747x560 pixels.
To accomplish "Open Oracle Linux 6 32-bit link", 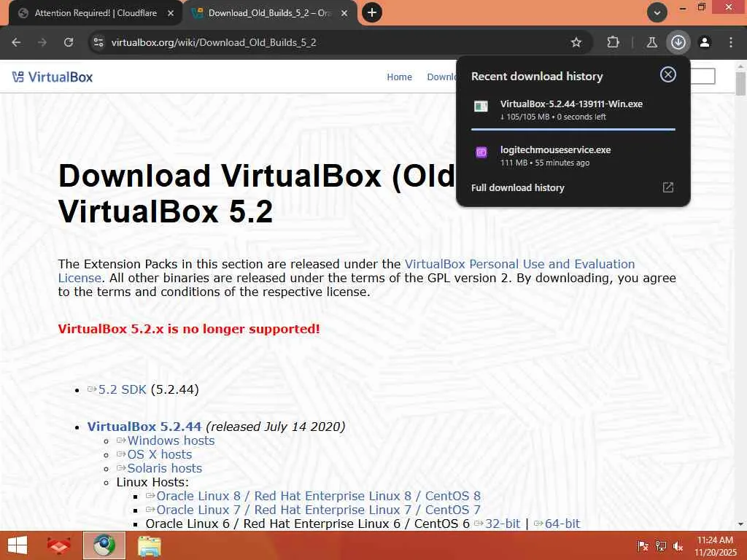I will point(503,524).
